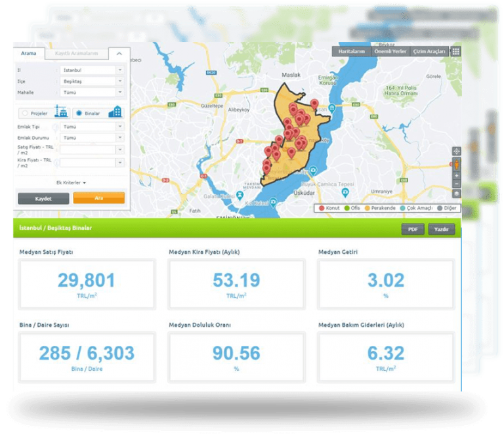Zoom out with the map minus button

[x=457, y=184]
